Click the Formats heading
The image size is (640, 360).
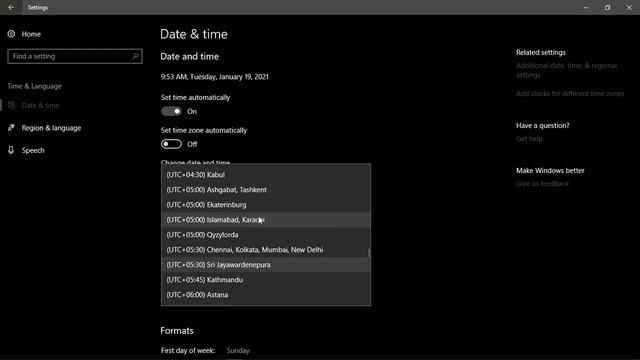click(177, 331)
